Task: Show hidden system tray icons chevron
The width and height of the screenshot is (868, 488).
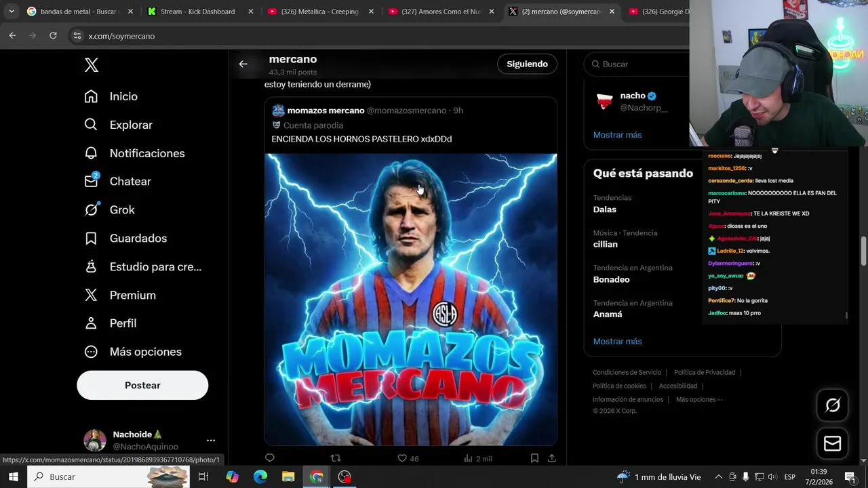Action: pos(719,476)
